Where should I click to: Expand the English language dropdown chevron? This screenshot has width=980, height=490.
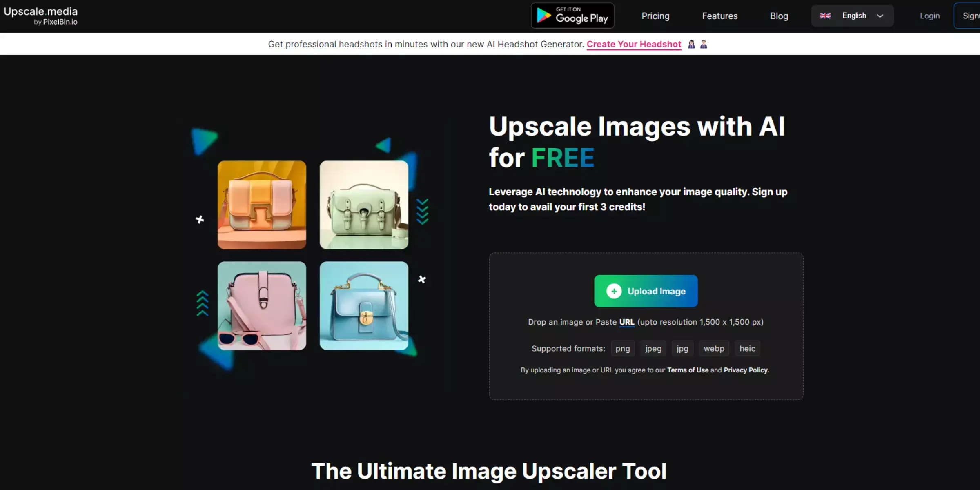point(880,16)
